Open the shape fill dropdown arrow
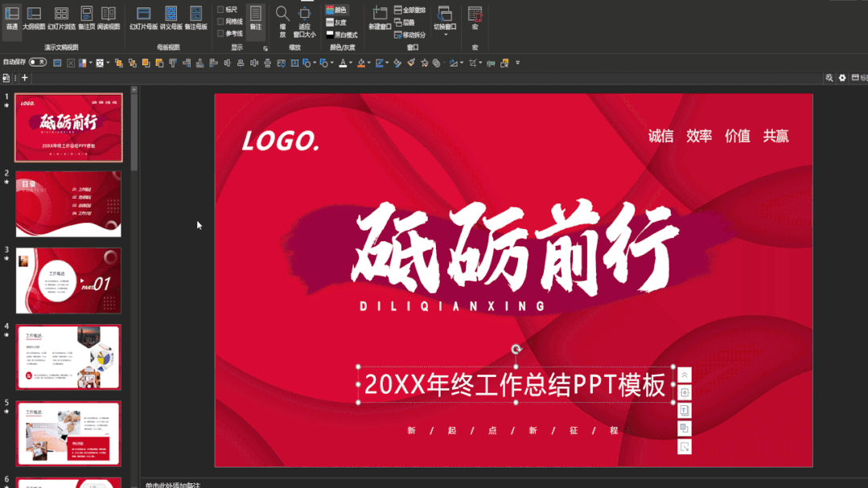The height and width of the screenshot is (488, 868). coord(368,63)
